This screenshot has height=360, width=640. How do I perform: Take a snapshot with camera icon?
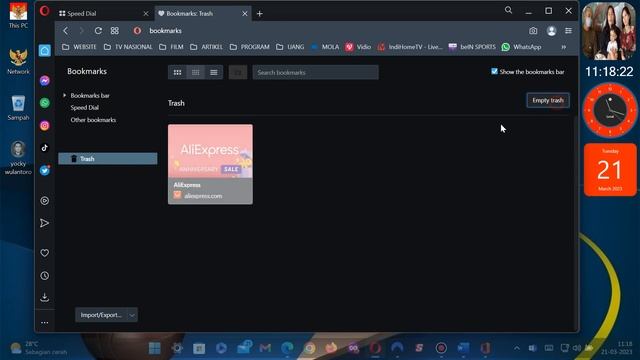tap(533, 31)
